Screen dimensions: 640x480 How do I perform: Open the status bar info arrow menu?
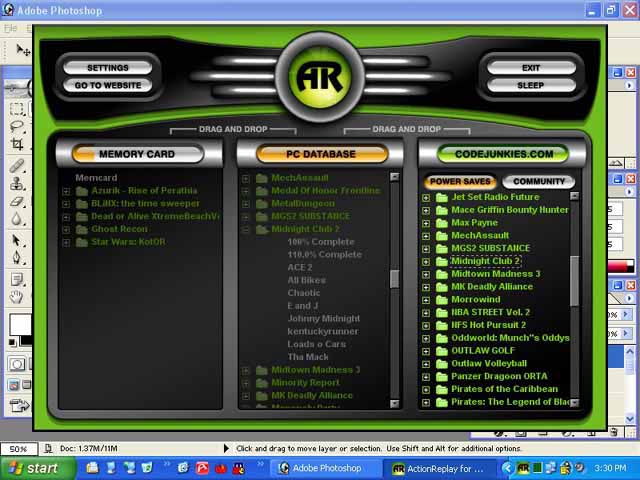(x=227, y=449)
